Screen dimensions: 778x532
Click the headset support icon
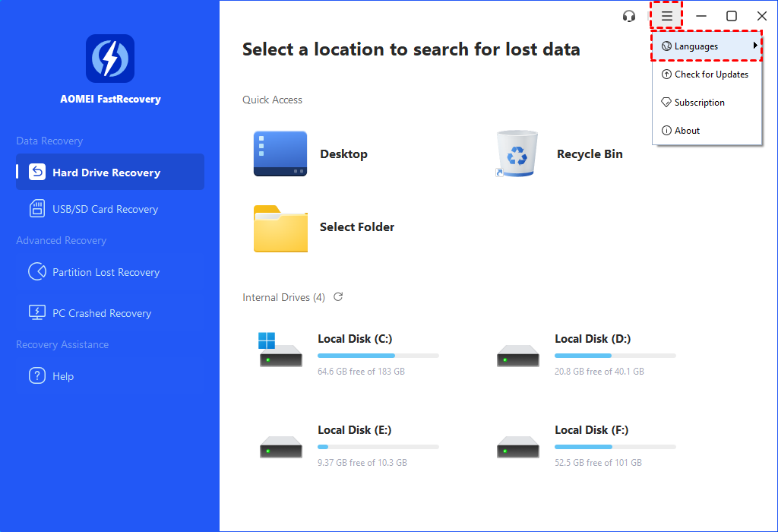[628, 16]
